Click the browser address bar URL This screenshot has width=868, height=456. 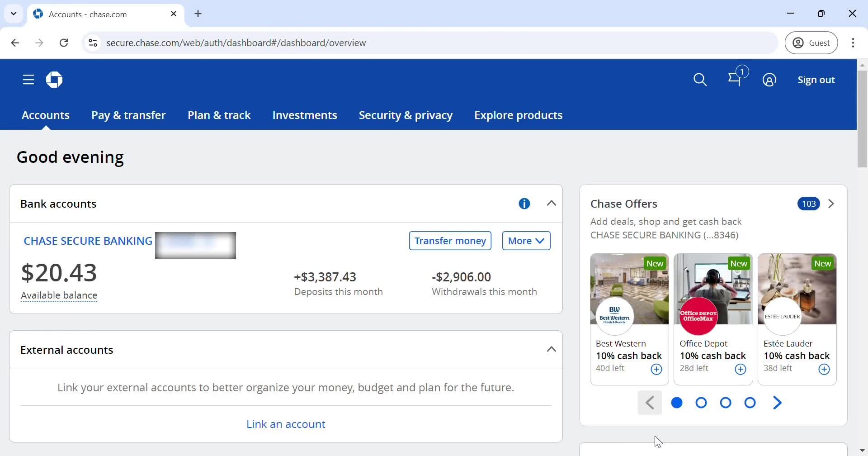[236, 43]
